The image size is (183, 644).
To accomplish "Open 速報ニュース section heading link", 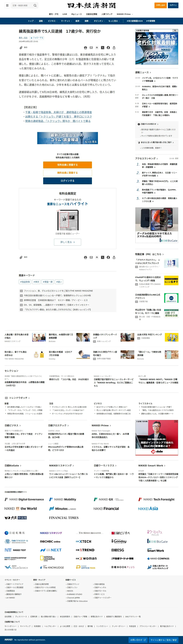I will (143, 73).
